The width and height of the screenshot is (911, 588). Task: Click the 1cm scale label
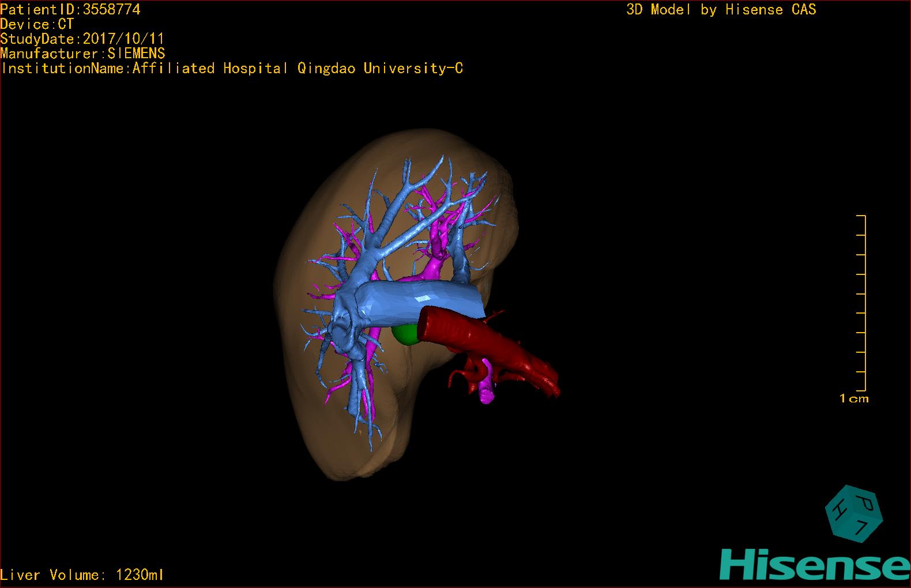(853, 398)
